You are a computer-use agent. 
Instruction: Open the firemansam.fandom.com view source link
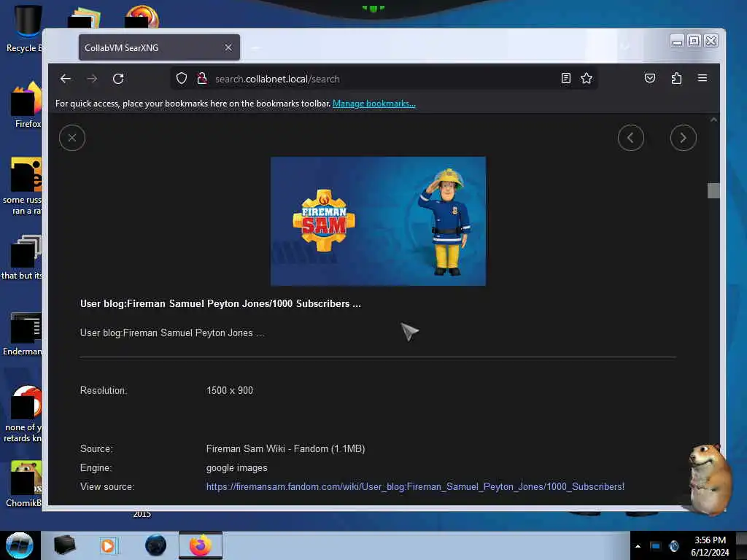415,486
